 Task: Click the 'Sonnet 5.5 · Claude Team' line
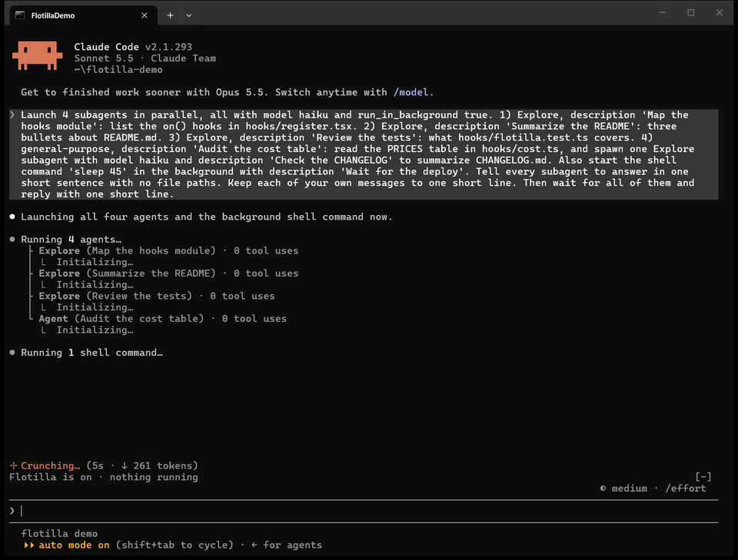tap(145, 58)
